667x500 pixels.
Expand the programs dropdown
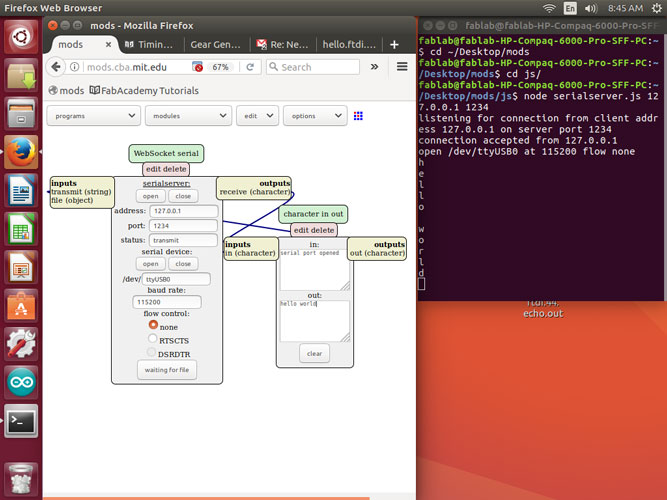coord(93,116)
